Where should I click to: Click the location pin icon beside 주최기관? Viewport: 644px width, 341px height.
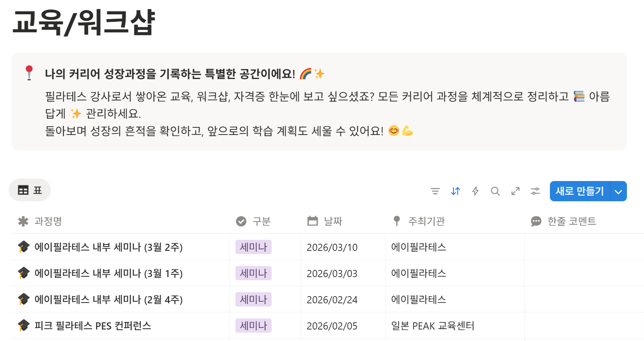pos(397,221)
